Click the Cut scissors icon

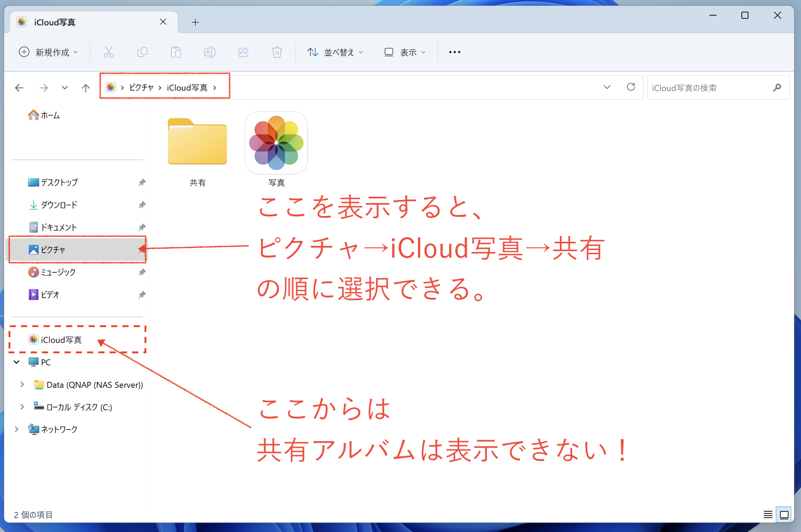pyautogui.click(x=108, y=52)
